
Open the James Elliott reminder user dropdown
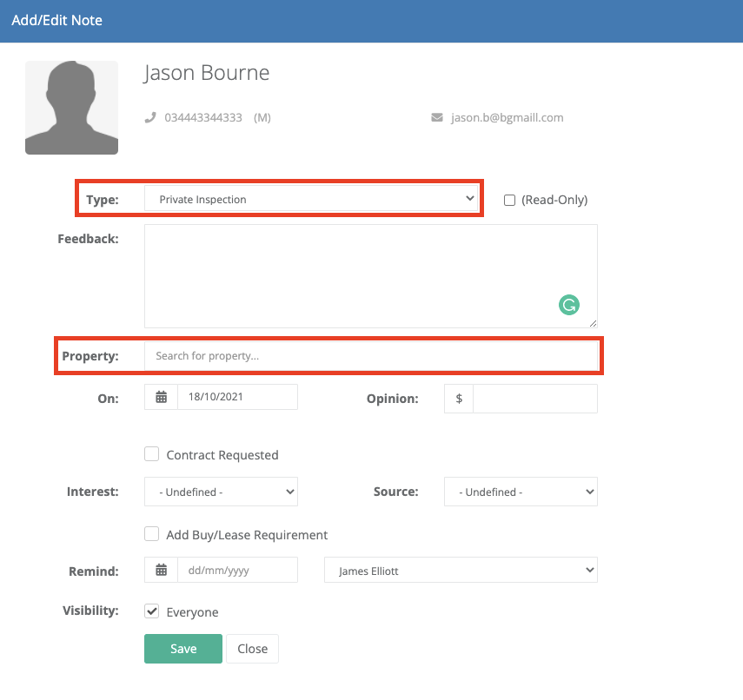[461, 571]
